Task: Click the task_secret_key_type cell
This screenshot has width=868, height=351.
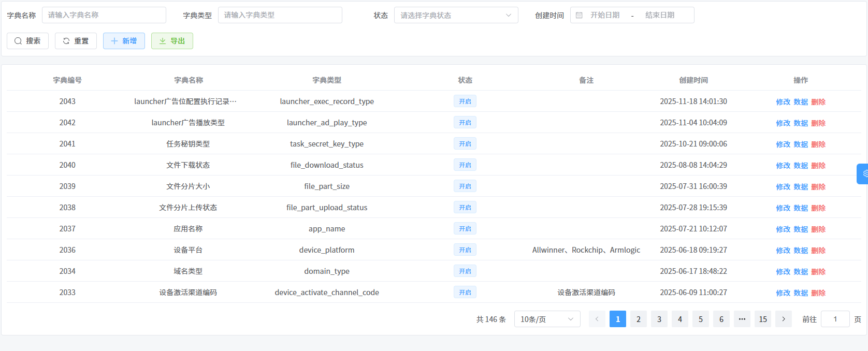Action: coord(327,144)
